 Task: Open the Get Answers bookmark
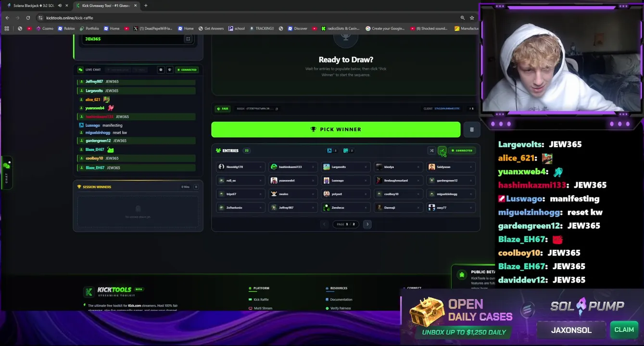pos(211,28)
